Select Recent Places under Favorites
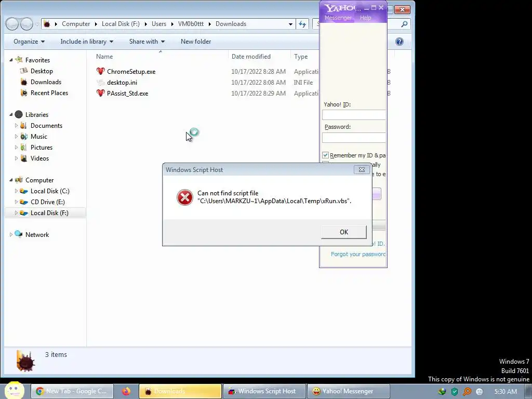The height and width of the screenshot is (399, 532). pos(49,92)
